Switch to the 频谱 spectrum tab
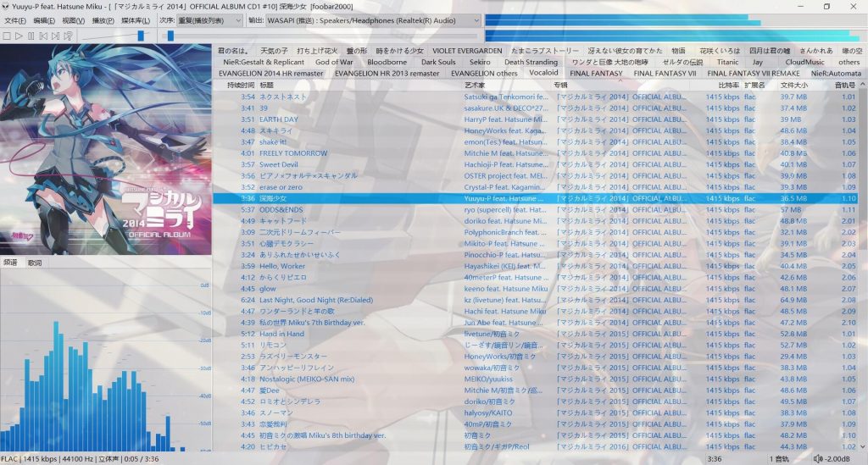868x465 pixels. point(10,263)
